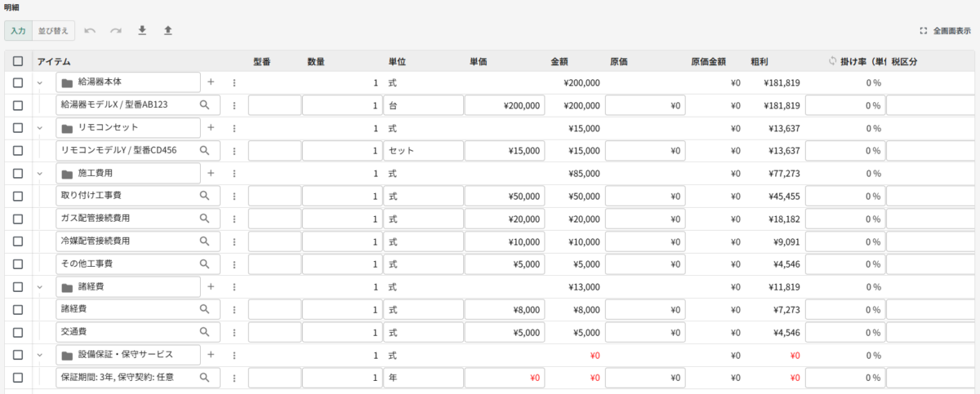980x394 pixels.
Task: Collapse the 設備保証・保守サービス group
Action: (x=39, y=355)
